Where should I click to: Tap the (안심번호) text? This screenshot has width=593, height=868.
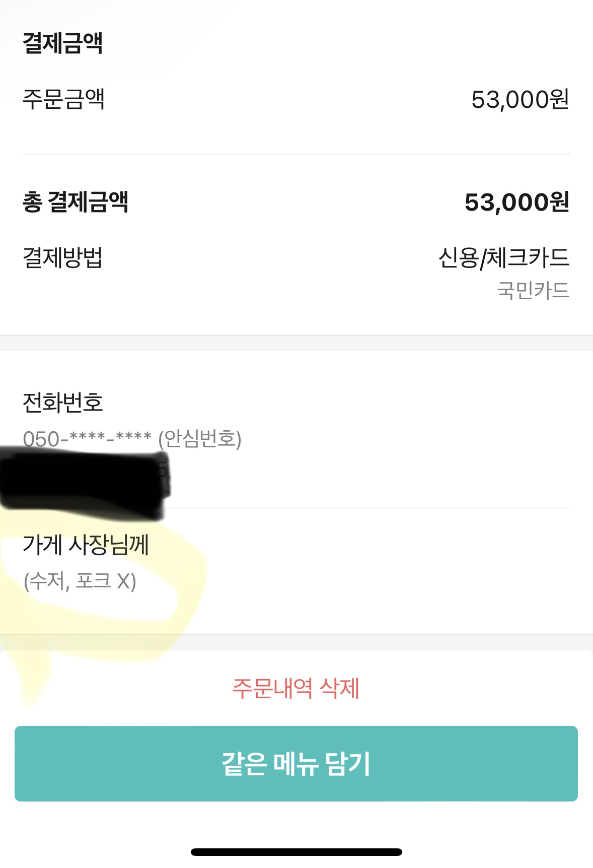[x=200, y=439]
